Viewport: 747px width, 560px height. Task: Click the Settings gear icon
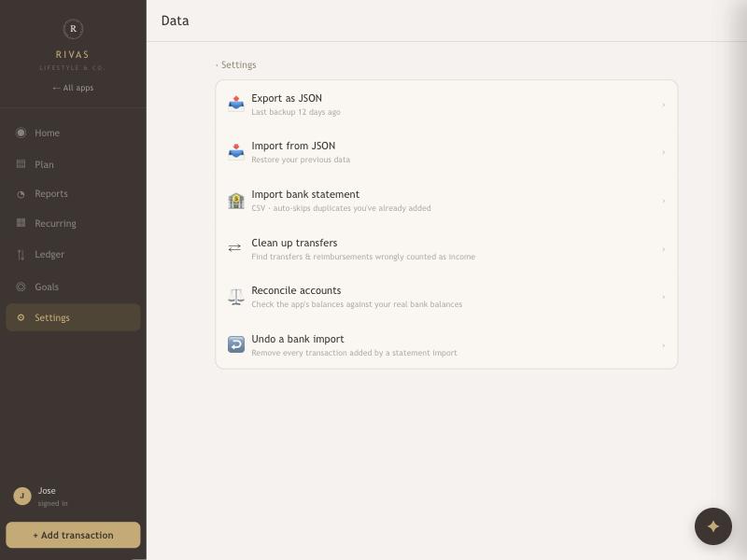click(21, 317)
